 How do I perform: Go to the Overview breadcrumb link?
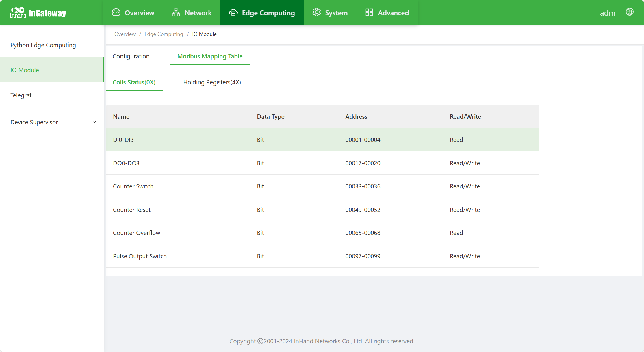125,34
